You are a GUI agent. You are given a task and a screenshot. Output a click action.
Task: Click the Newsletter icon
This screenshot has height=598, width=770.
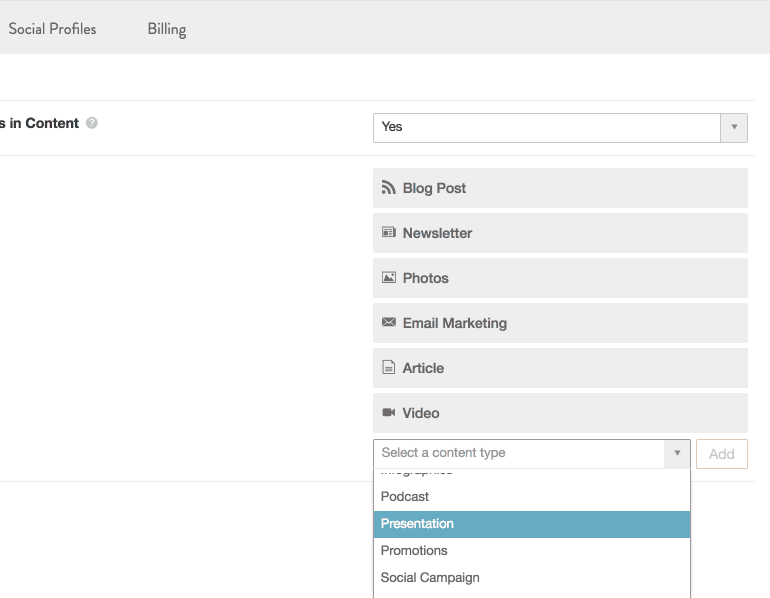click(389, 233)
